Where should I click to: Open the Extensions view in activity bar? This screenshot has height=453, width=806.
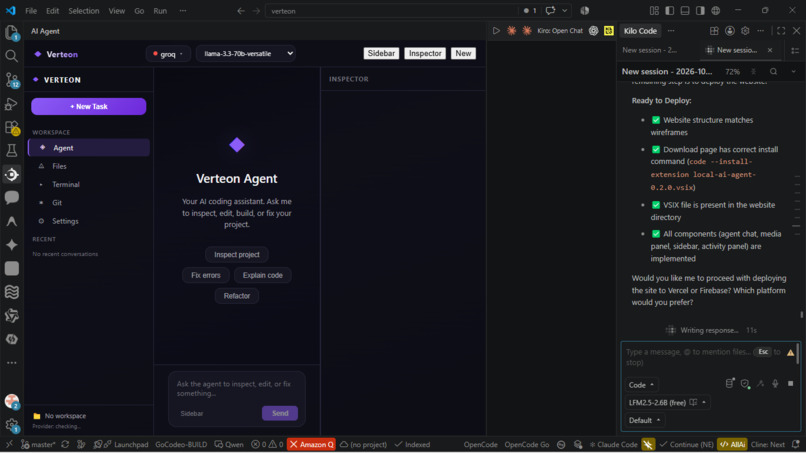[x=11, y=127]
